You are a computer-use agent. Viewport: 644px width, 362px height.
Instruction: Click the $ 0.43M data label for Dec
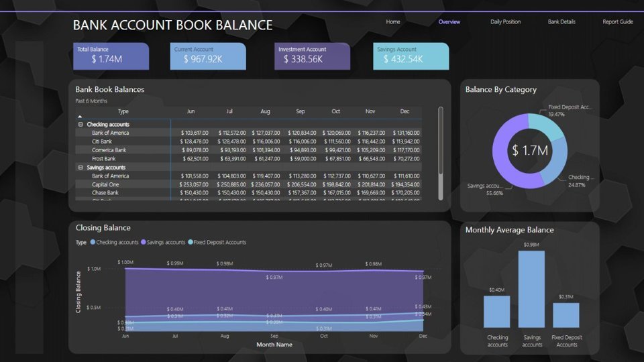(423, 306)
